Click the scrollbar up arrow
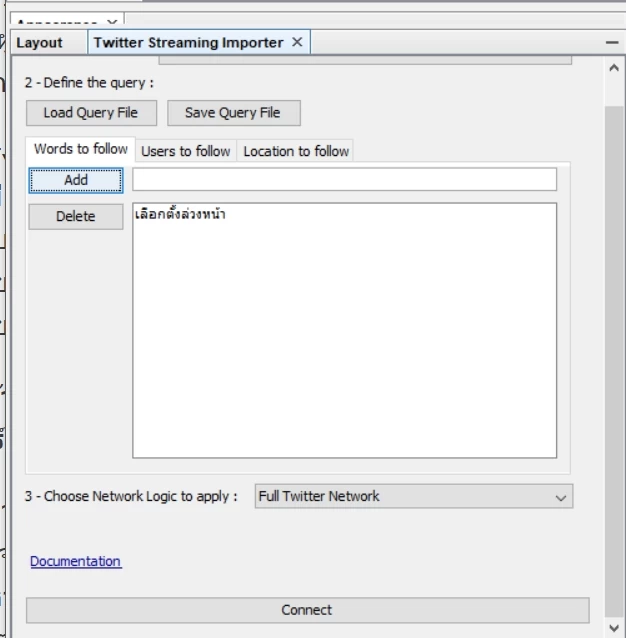Screen dimensions: 626x638 point(614,68)
